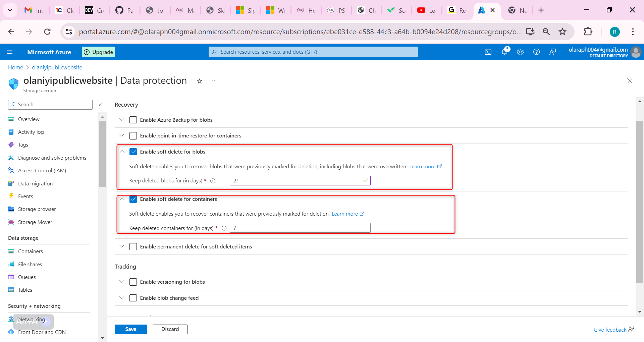Click the zoom magnifier in address bar
This screenshot has height=342, width=644.
tap(546, 32)
